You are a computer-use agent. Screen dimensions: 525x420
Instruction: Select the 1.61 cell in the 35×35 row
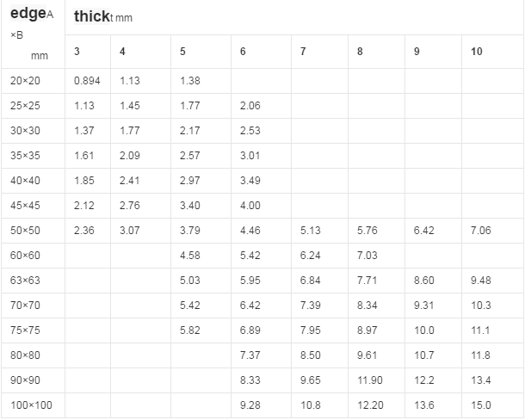[x=83, y=156]
